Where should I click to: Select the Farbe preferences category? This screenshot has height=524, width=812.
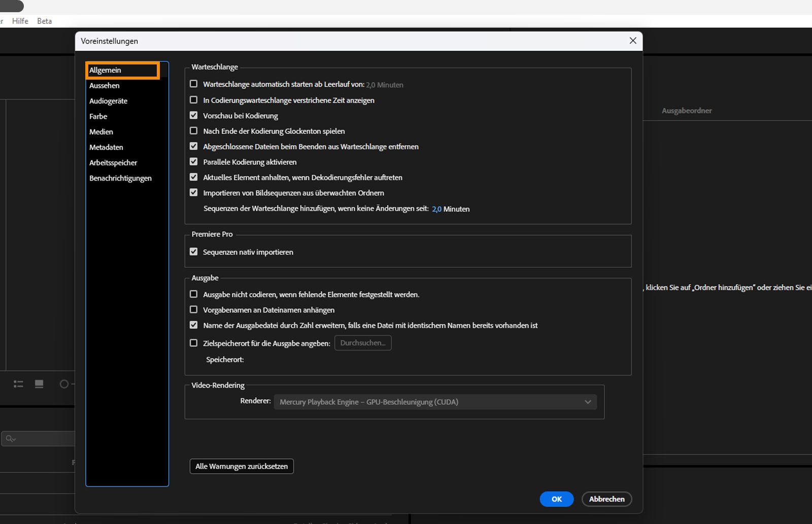(x=98, y=116)
